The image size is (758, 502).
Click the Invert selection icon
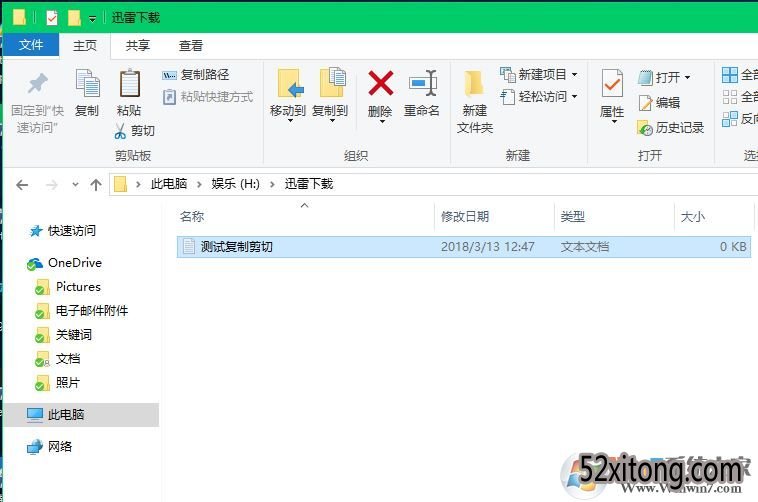point(730,118)
